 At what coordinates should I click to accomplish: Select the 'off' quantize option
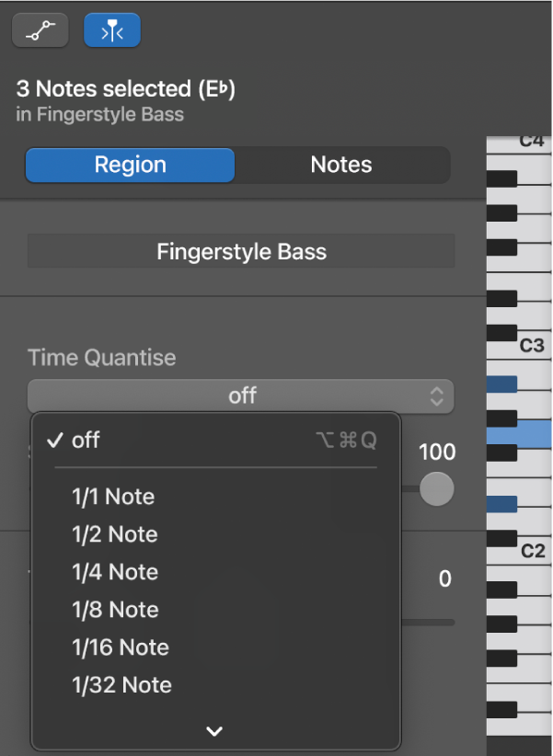tap(86, 441)
